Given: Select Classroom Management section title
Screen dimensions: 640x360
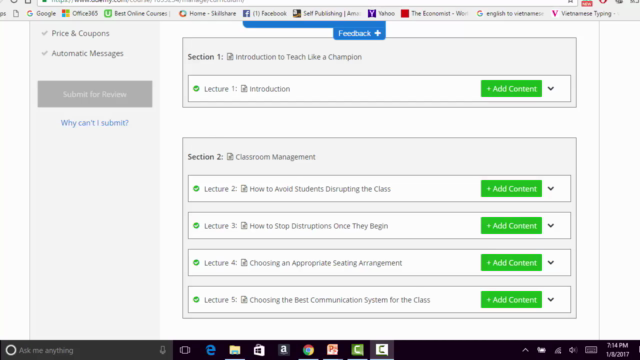Looking at the screenshot, I should click(x=275, y=157).
